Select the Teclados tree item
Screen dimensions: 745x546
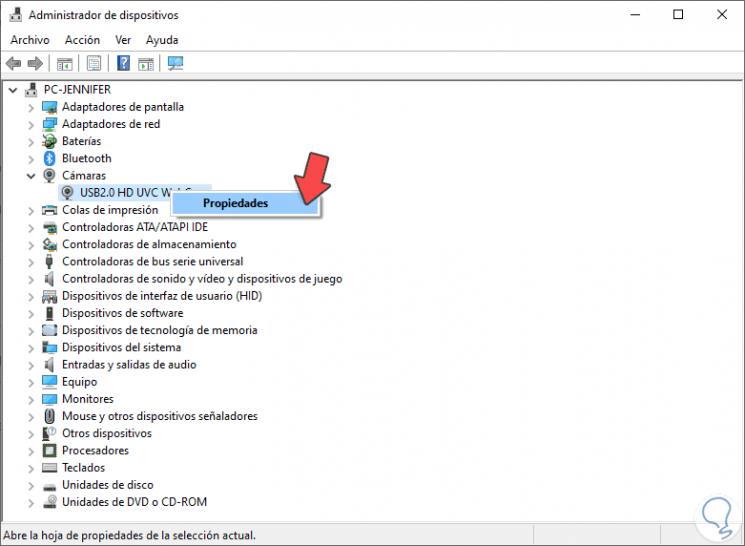tap(84, 468)
